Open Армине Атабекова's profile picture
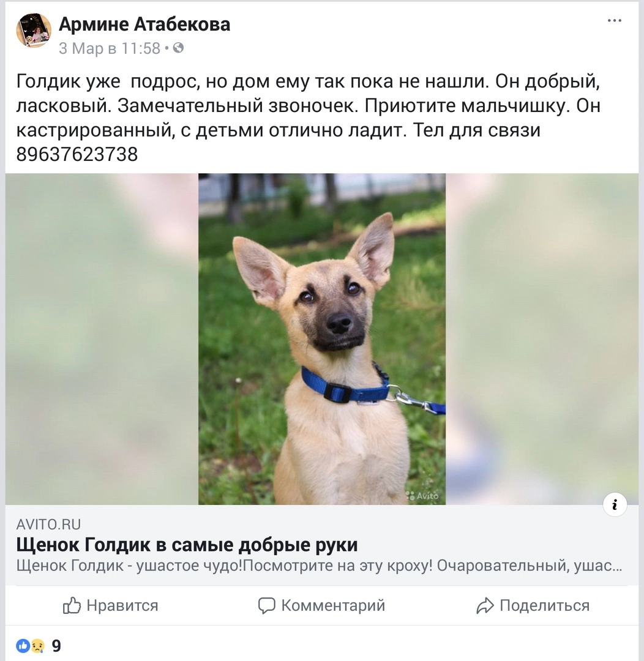644x661 pixels. pos(34,30)
